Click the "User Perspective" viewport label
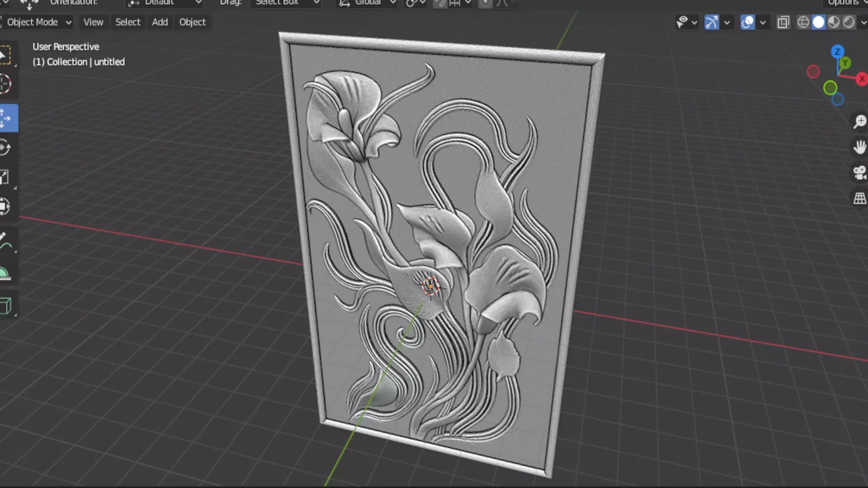The image size is (868, 488). [66, 47]
